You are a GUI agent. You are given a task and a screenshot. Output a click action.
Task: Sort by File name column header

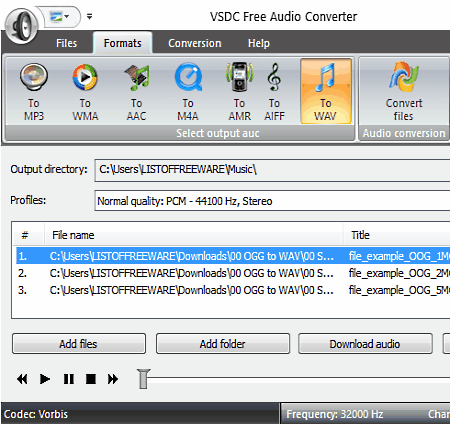click(x=194, y=235)
